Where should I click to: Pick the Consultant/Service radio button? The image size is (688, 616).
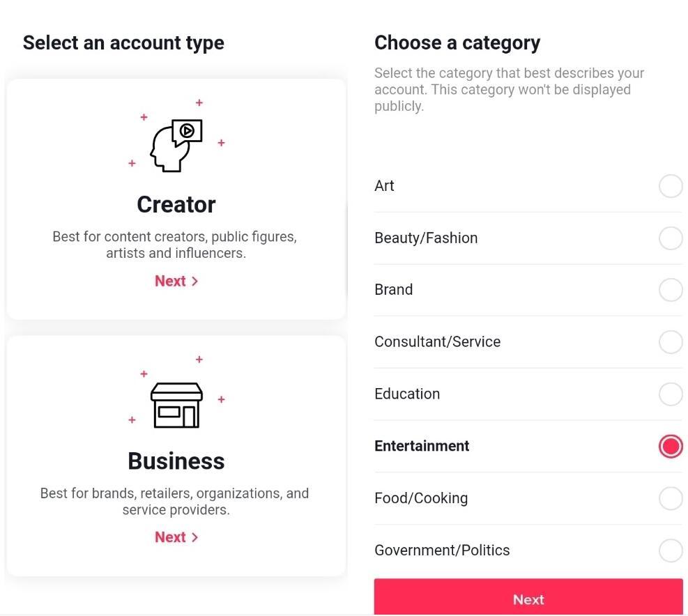click(x=670, y=342)
